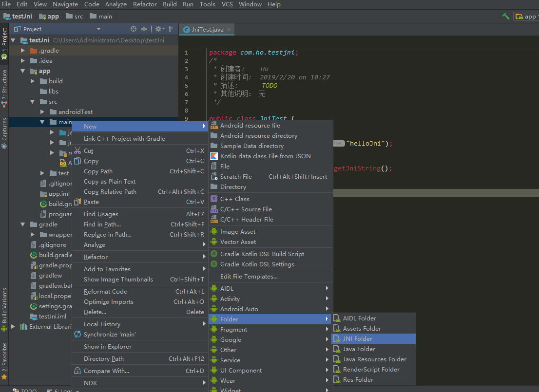
Task: Expand the .gradle folder node
Action: [x=23, y=51]
